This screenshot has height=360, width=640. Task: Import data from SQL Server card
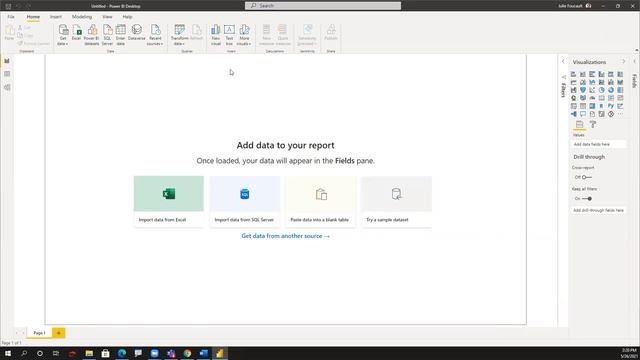[x=244, y=201]
